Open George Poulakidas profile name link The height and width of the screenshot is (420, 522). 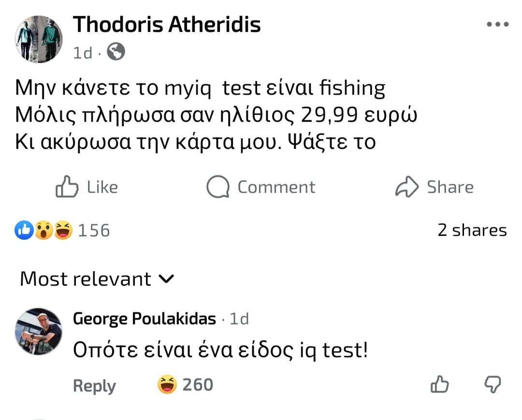coord(145,319)
